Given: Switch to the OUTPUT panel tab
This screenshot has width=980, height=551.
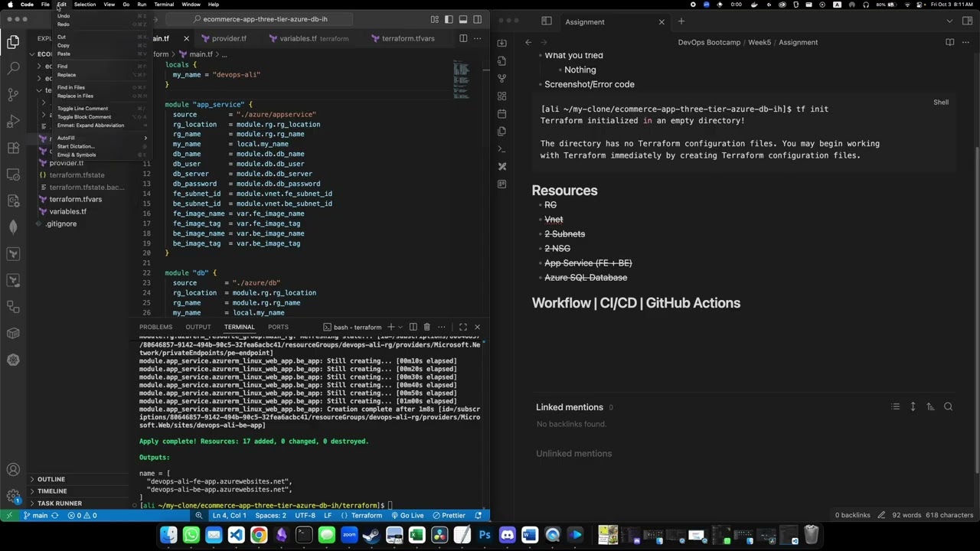Looking at the screenshot, I should [198, 327].
